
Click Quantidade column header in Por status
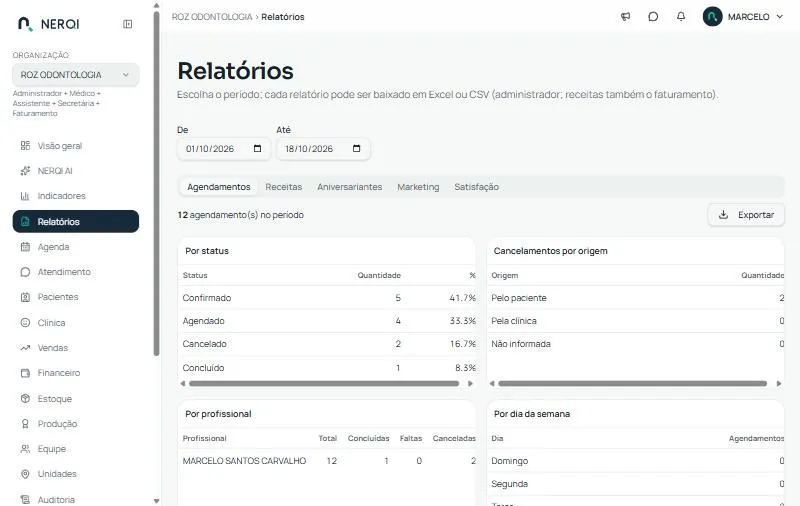(x=379, y=275)
